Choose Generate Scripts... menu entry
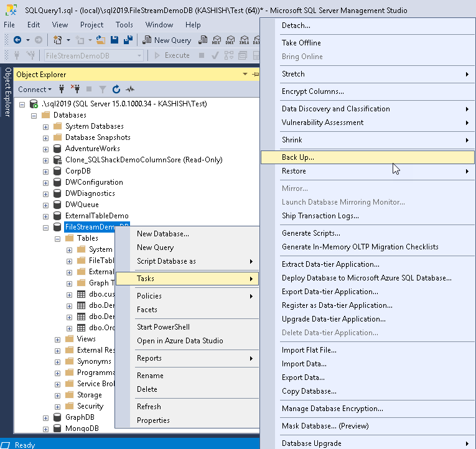The image size is (476, 449). click(311, 233)
